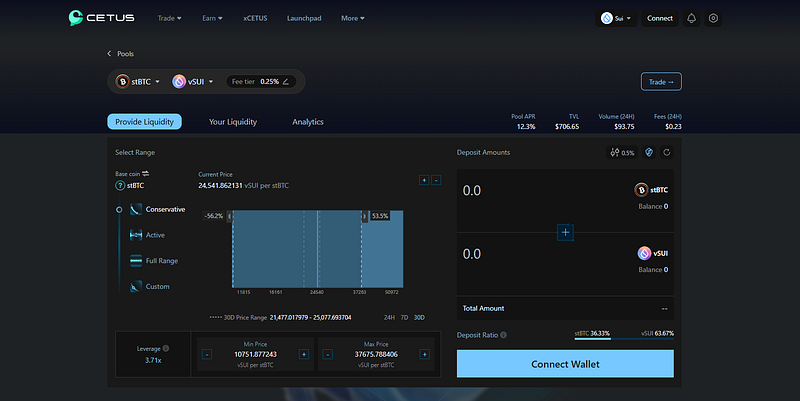Click the TVL value $706.65
The width and height of the screenshot is (800, 401).
tap(567, 127)
